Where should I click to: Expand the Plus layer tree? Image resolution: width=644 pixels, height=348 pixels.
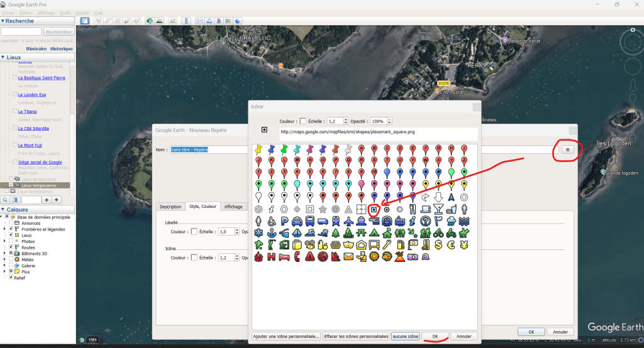4,271
